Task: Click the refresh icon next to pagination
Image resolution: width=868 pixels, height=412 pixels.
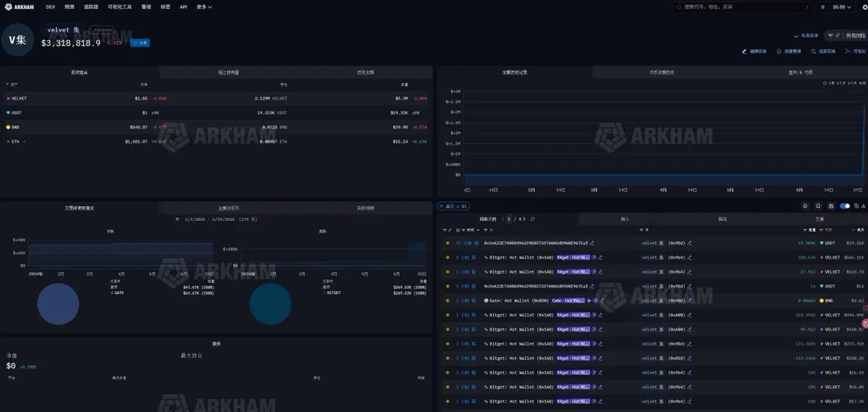Action: (532, 218)
